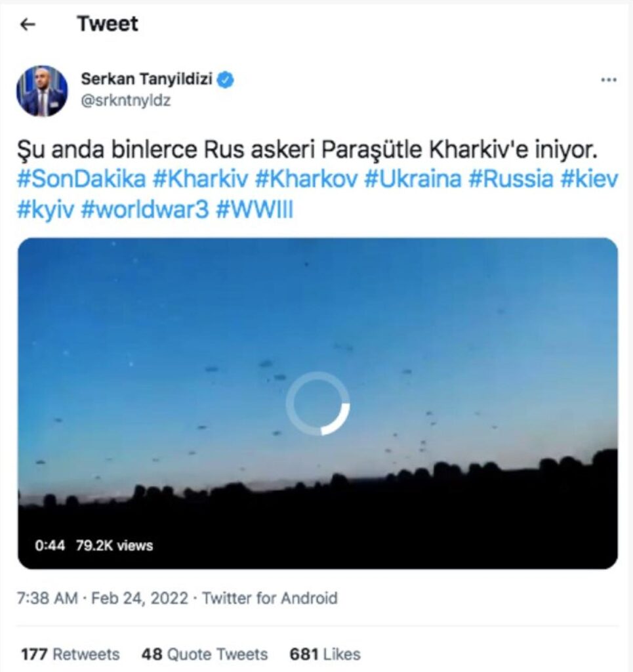Image resolution: width=633 pixels, height=672 pixels.
Task: Click the blue verified badge icon
Action: [x=225, y=79]
